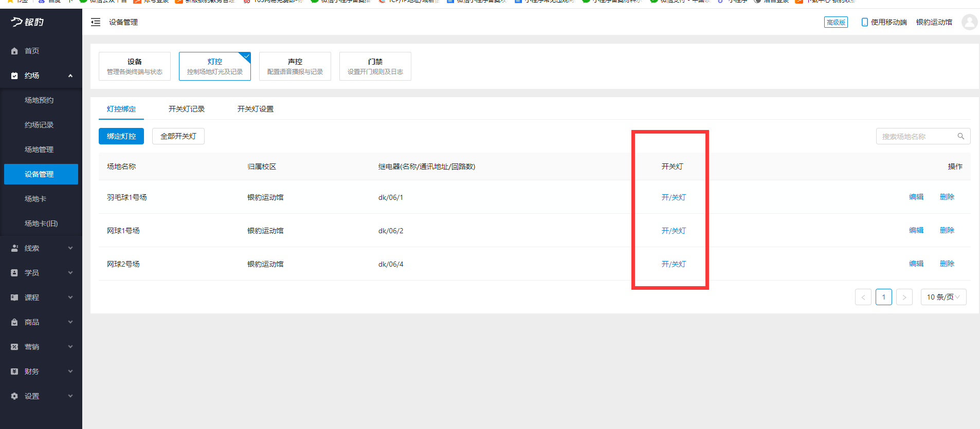Click the user avatar icon
980x429 pixels.
[969, 22]
